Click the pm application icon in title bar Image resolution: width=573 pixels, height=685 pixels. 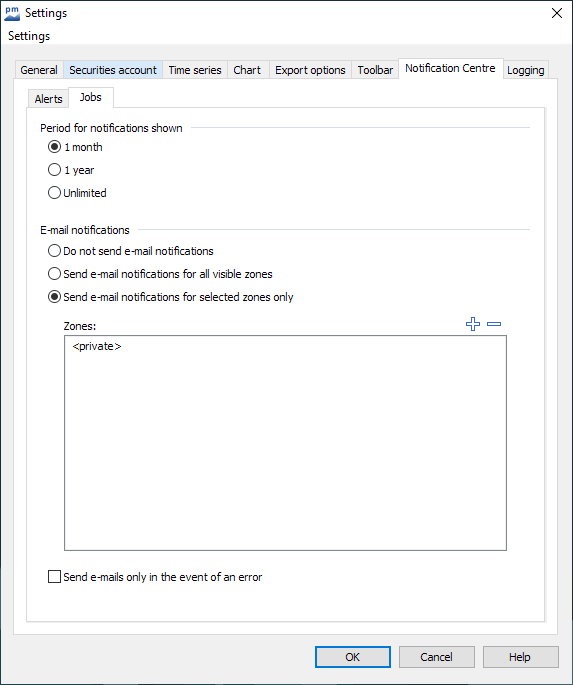tap(12, 13)
